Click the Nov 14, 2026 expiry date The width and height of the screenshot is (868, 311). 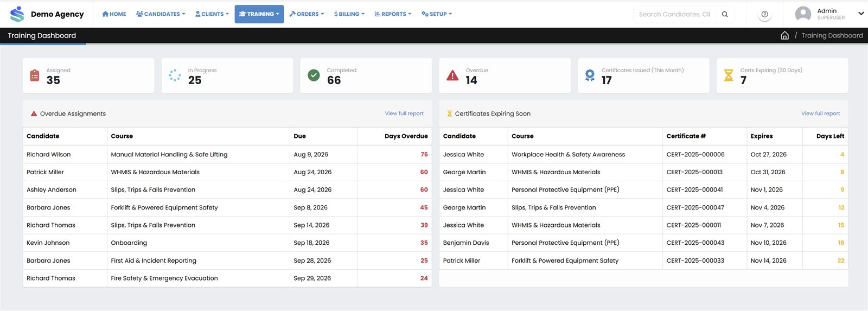pyautogui.click(x=768, y=261)
